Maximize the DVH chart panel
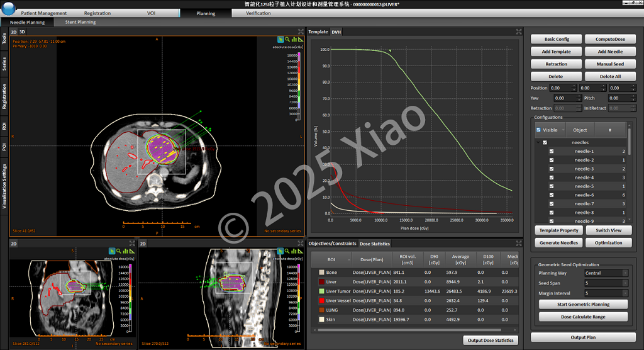 click(x=519, y=31)
